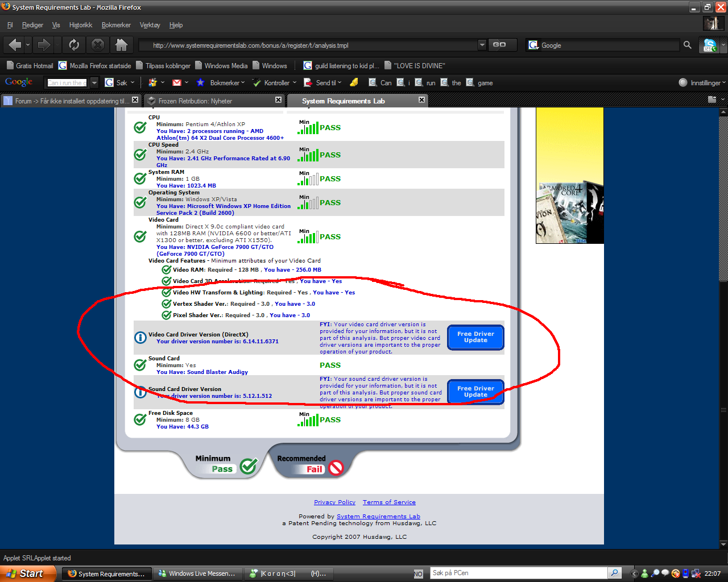Open the Verktøy menu

click(x=150, y=25)
